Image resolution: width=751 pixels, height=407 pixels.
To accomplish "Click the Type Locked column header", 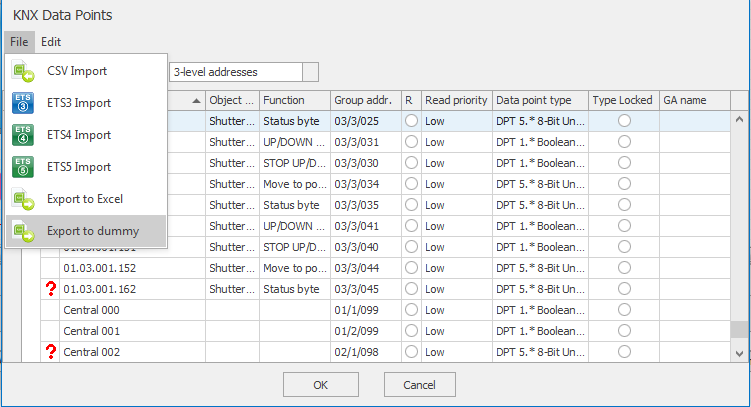I will pos(624,100).
